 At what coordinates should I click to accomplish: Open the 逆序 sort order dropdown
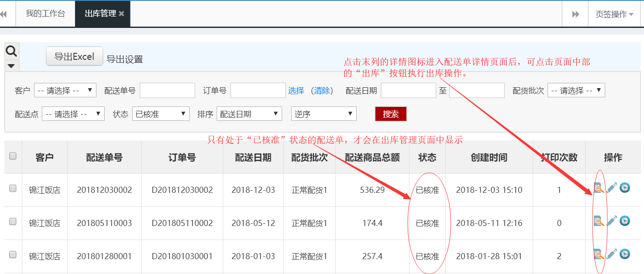324,114
